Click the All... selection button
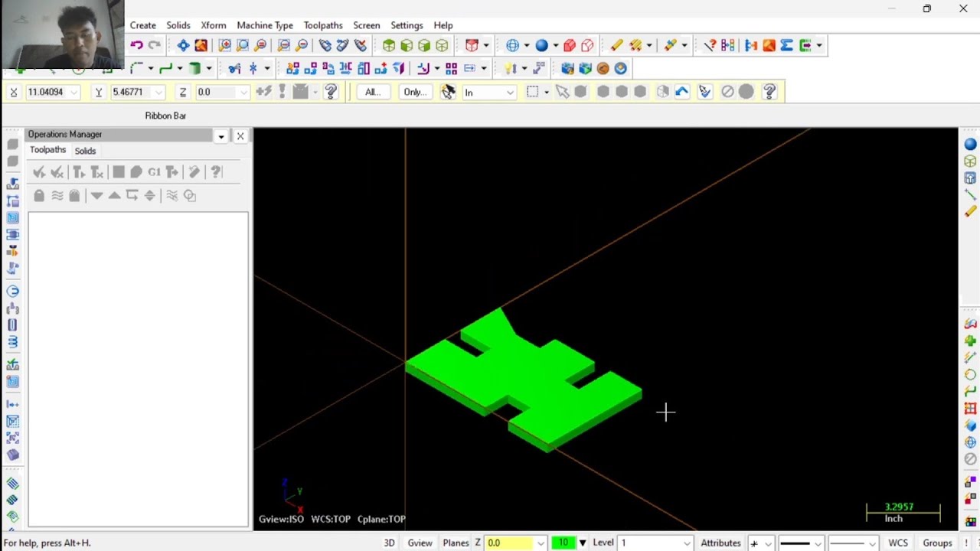980x551 pixels. [373, 92]
